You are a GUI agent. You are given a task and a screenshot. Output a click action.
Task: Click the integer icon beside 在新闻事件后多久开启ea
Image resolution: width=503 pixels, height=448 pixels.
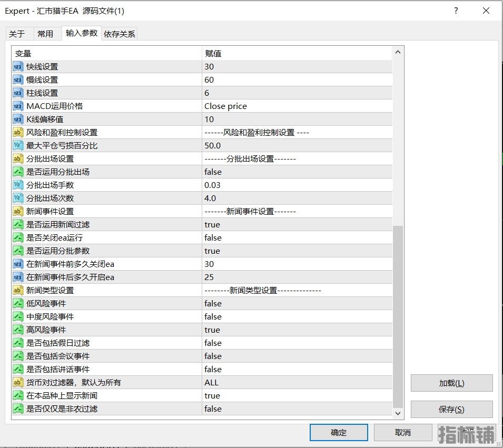point(18,277)
